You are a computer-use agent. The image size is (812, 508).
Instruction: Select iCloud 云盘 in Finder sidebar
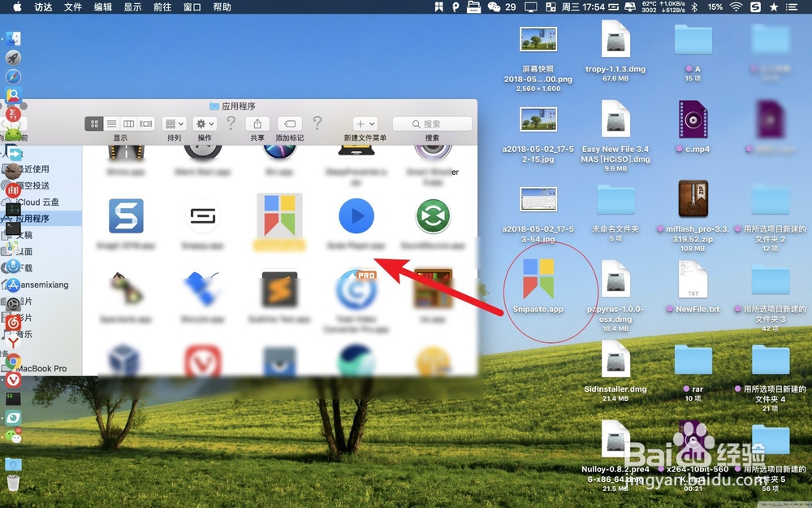coord(41,202)
